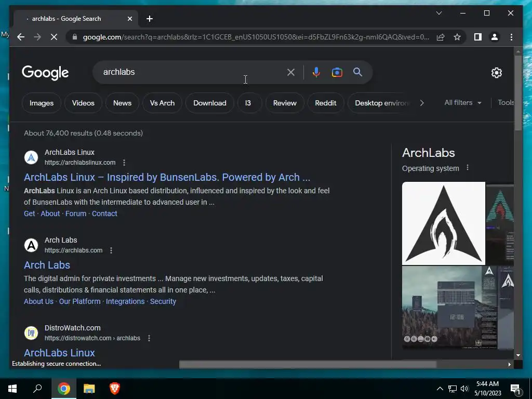This screenshot has height=399, width=532.
Task: Click the Arch Labs site favicon
Action: 31,245
